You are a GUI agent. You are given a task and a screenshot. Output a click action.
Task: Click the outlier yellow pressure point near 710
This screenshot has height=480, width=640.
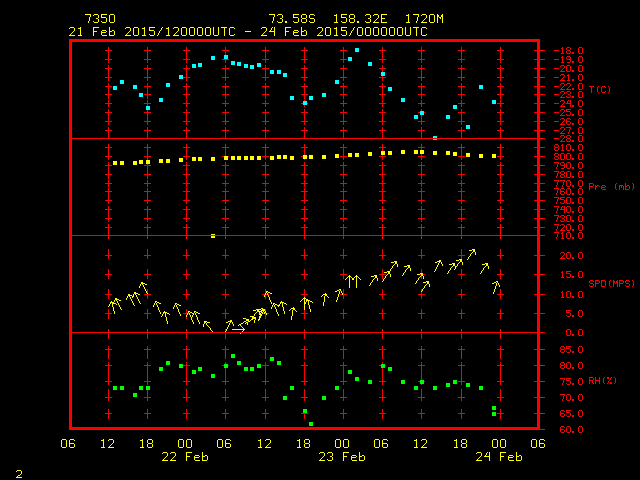tap(213, 236)
